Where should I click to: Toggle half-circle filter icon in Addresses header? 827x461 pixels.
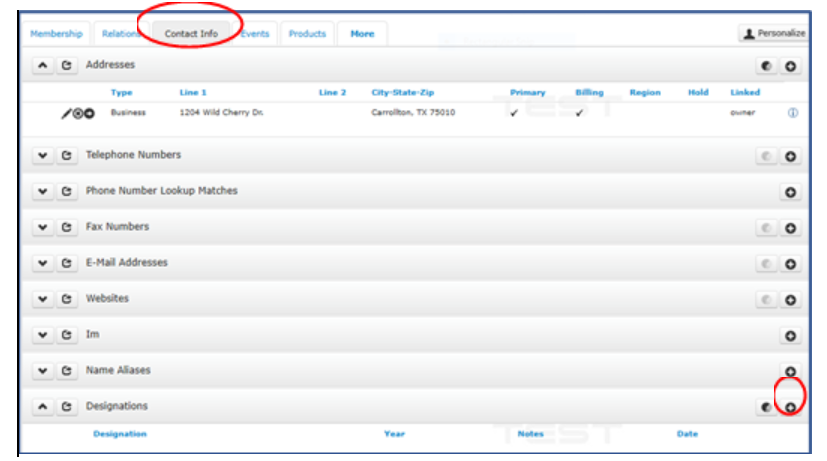[x=767, y=66]
